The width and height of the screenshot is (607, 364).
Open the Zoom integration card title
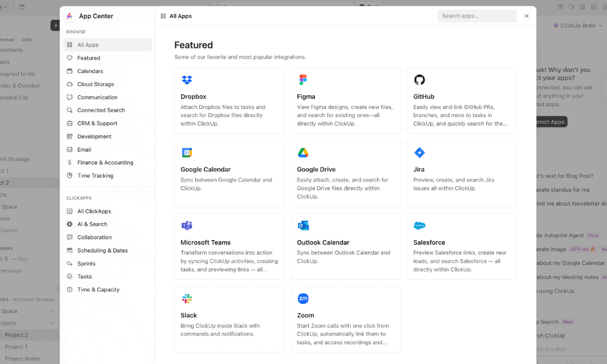point(305,315)
